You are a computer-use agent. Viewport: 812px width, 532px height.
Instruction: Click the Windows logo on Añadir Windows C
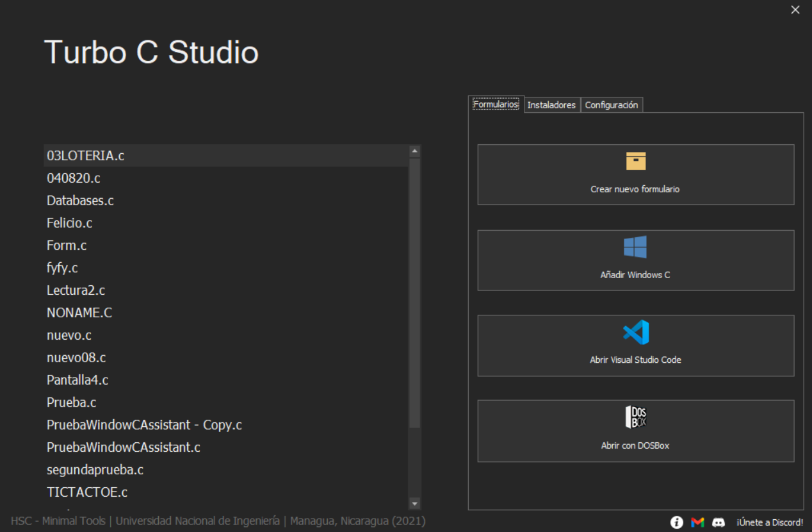[x=635, y=247]
